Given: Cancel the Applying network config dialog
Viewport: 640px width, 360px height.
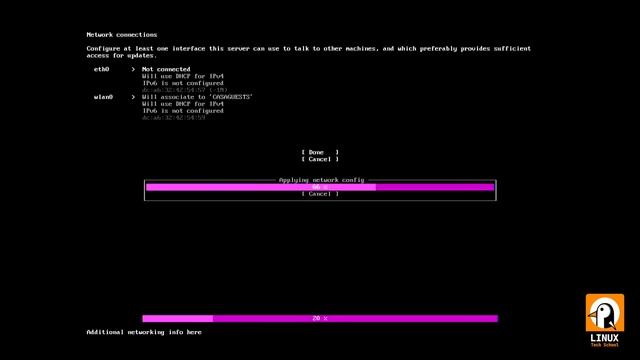Looking at the screenshot, I should pyautogui.click(x=320, y=194).
